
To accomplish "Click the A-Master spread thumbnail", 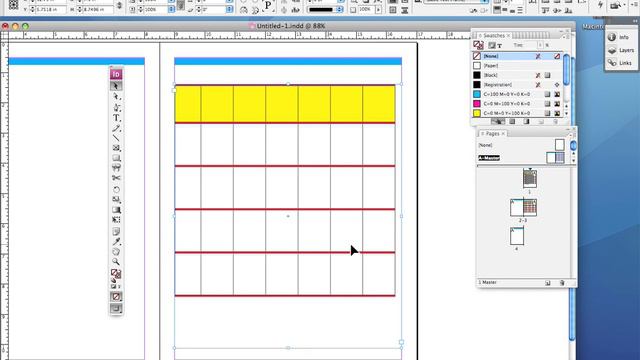I will pyautogui.click(x=555, y=158).
